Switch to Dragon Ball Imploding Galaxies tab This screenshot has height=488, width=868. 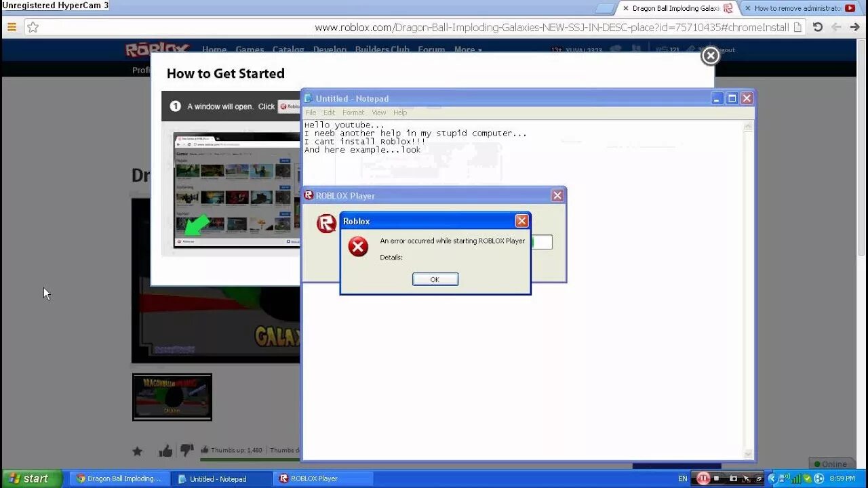point(675,8)
